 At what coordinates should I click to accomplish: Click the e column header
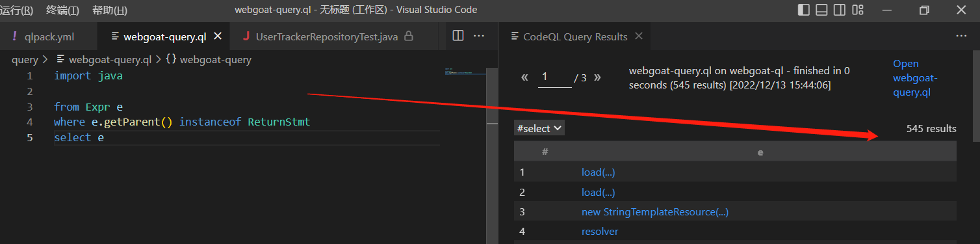[x=760, y=152]
